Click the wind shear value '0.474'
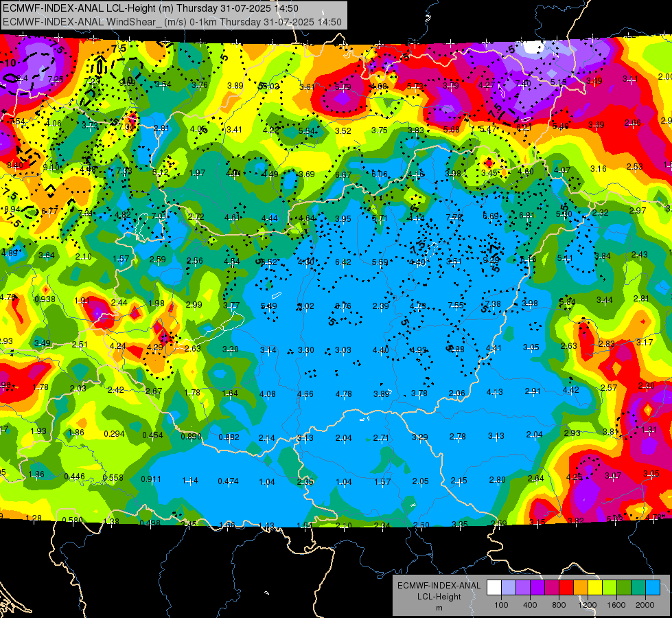 point(228,481)
